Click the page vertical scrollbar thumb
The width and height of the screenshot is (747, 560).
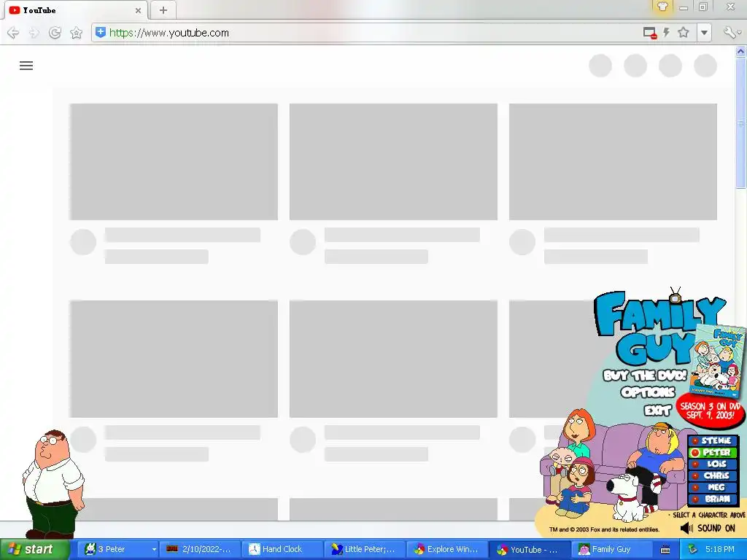741,122
